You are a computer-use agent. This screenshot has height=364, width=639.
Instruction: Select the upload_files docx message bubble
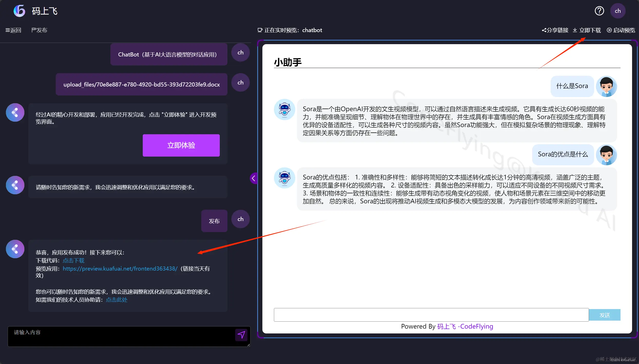click(141, 84)
